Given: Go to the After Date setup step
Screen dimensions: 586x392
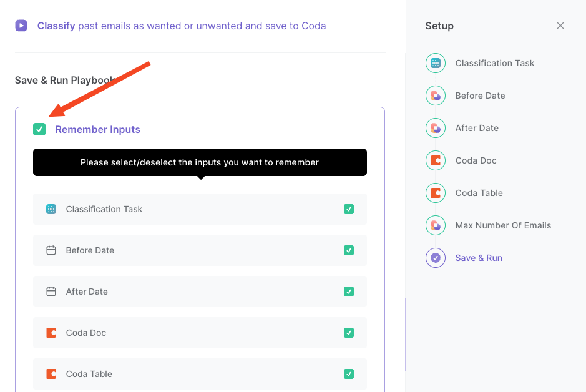Looking at the screenshot, I should 477,128.
